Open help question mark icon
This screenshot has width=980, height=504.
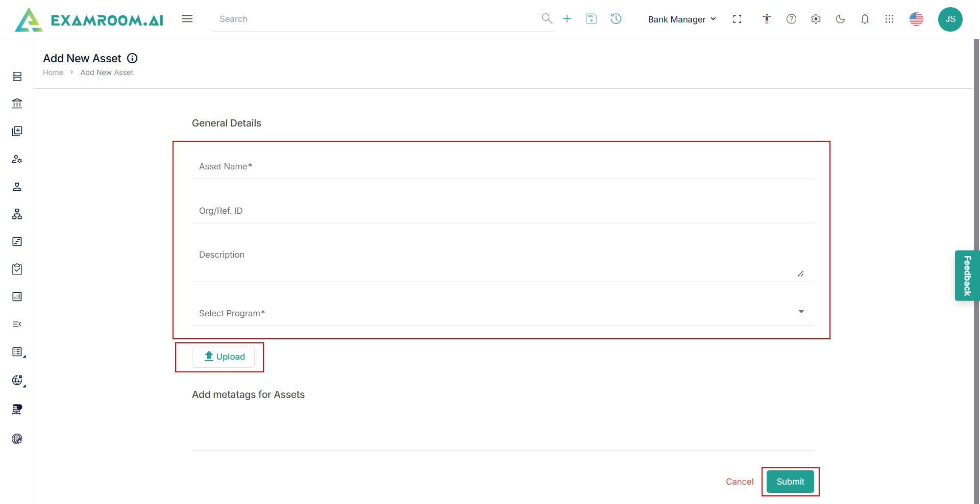pyautogui.click(x=791, y=19)
